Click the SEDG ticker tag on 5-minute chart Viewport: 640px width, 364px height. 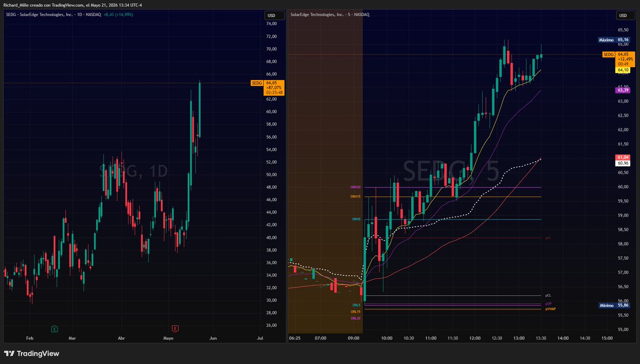609,54
